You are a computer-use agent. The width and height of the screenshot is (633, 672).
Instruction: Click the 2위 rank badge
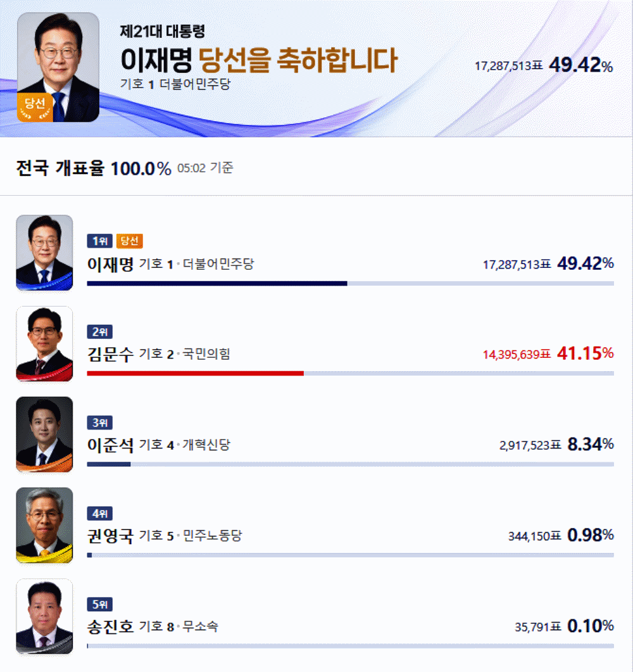[100, 332]
